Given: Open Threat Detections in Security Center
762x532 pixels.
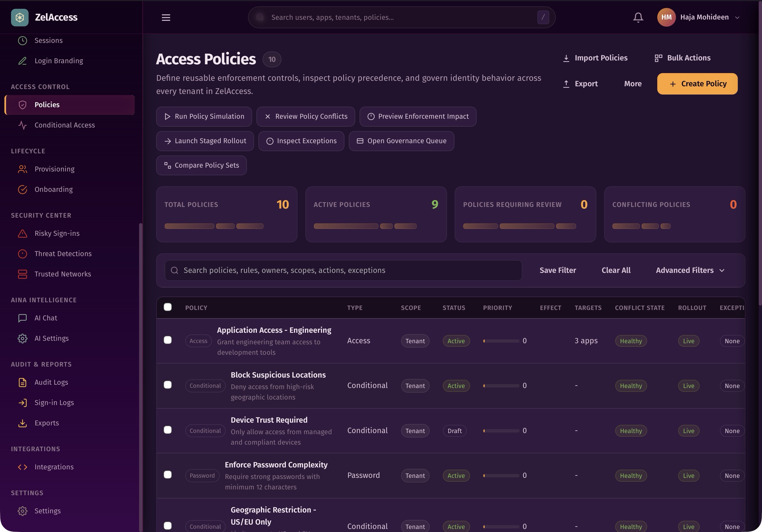Looking at the screenshot, I should point(63,253).
